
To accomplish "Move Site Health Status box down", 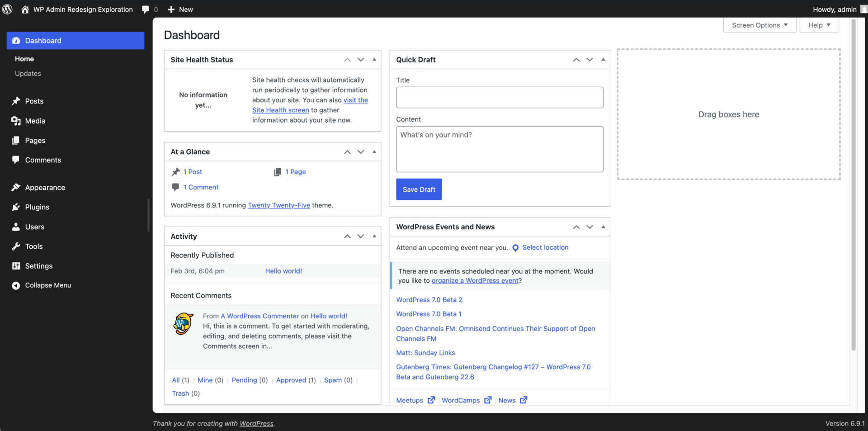I will [361, 60].
